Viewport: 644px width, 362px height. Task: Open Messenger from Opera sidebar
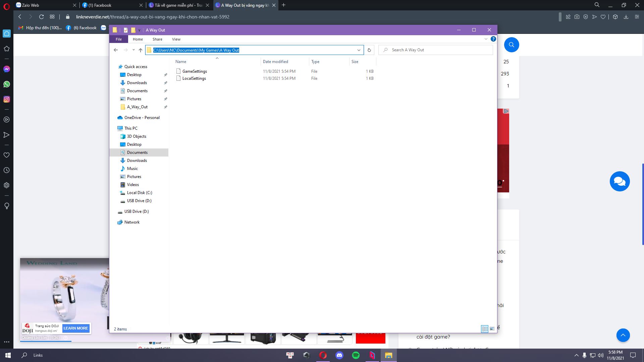[6, 69]
